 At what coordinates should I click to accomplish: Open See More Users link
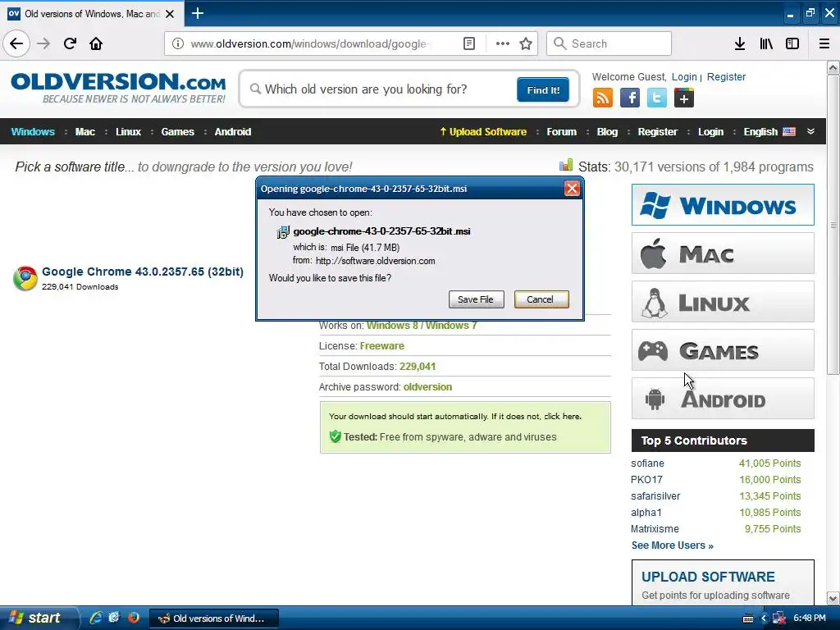[672, 546]
